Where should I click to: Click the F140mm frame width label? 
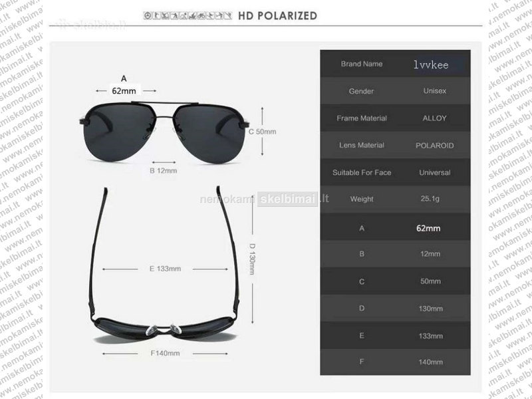point(165,353)
